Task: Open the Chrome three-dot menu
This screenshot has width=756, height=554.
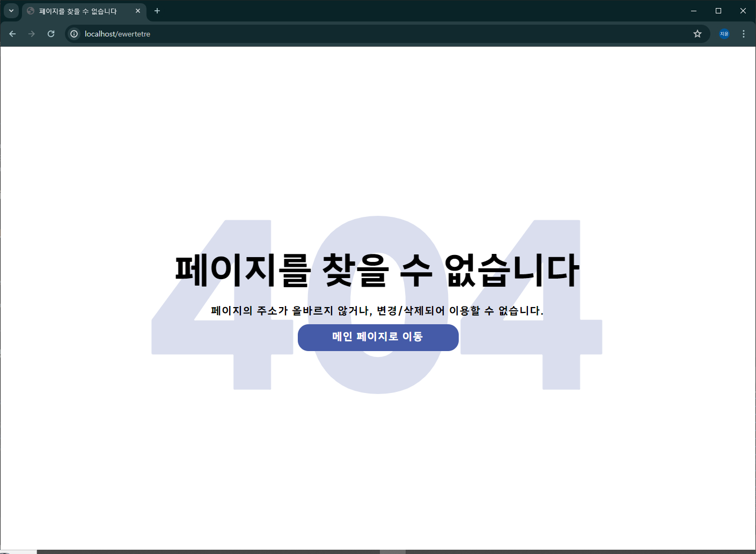Action: point(744,34)
